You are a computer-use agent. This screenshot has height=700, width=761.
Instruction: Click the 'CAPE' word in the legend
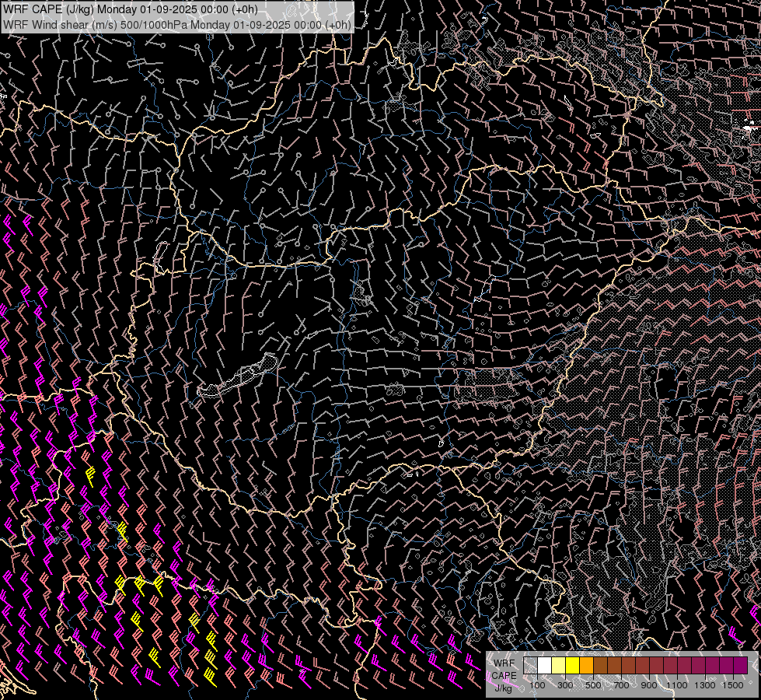coord(504,675)
